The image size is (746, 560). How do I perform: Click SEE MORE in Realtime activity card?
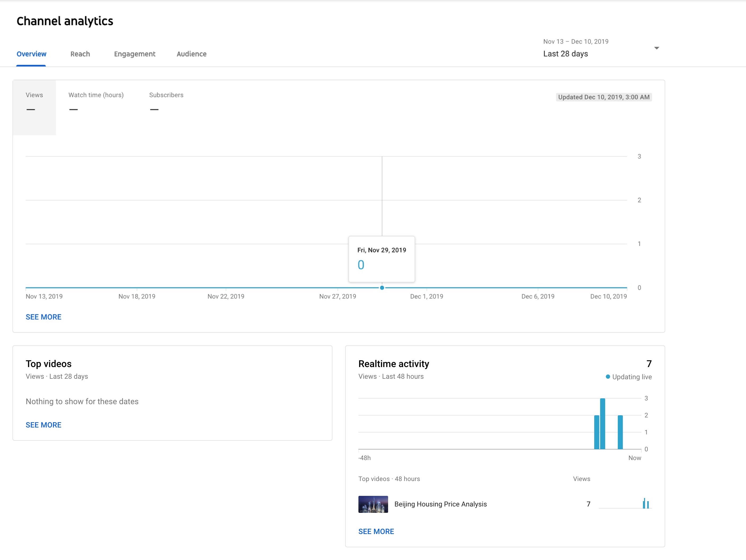(x=376, y=531)
